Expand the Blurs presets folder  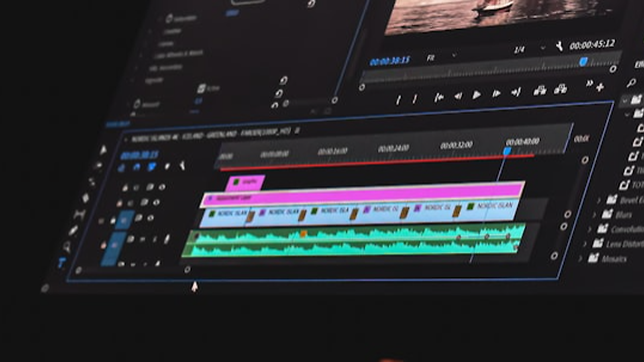594,215
